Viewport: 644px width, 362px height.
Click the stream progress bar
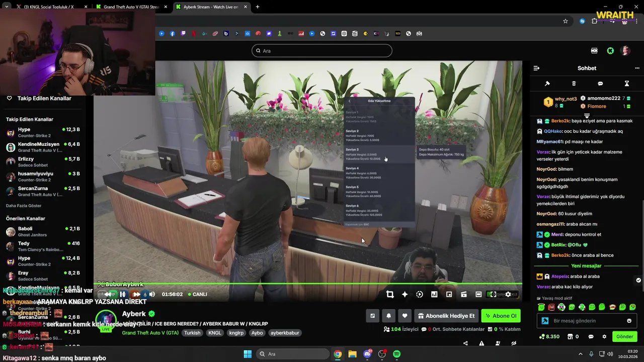(308, 284)
